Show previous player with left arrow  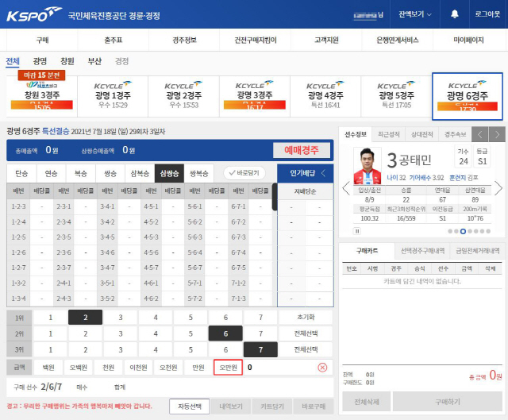[x=345, y=188]
